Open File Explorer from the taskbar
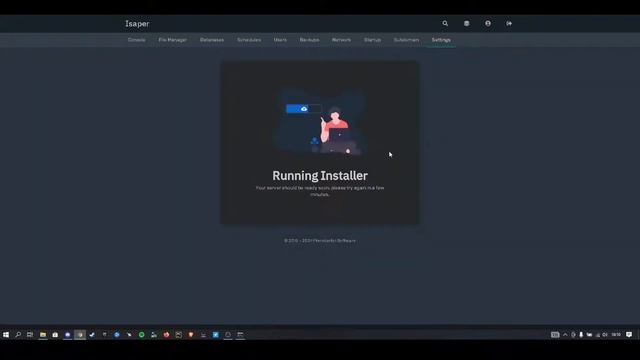This screenshot has width=640, height=360. [x=43, y=335]
